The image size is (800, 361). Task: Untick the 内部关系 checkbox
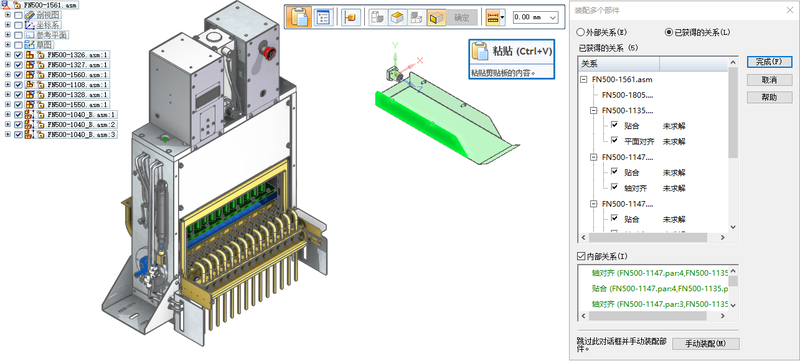[x=581, y=255]
